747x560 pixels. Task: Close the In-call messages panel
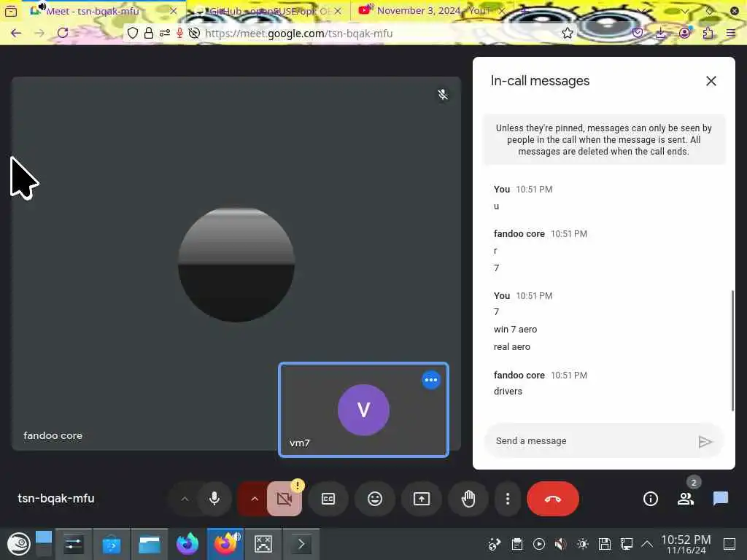[x=711, y=81]
